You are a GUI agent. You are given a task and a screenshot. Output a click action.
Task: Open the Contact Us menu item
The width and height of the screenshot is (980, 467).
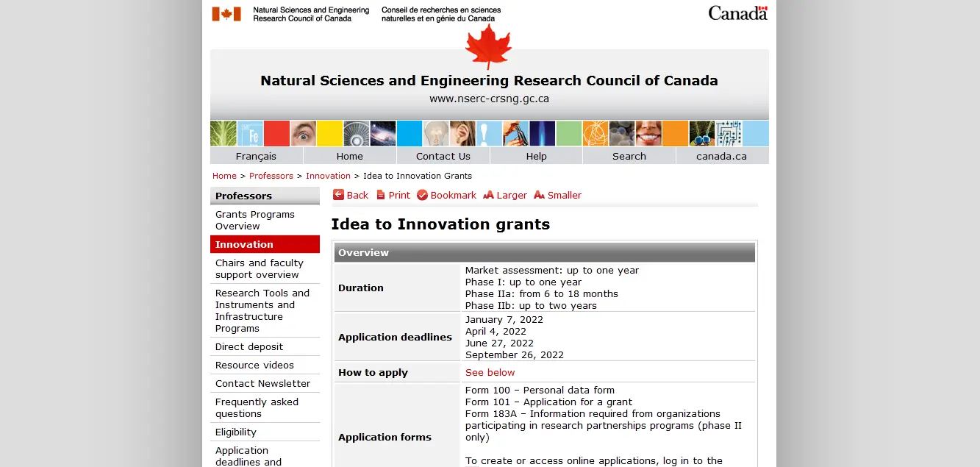click(x=443, y=156)
